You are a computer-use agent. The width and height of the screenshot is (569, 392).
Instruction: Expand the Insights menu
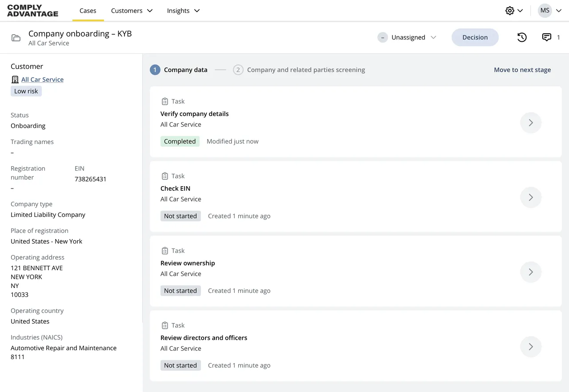click(x=183, y=11)
